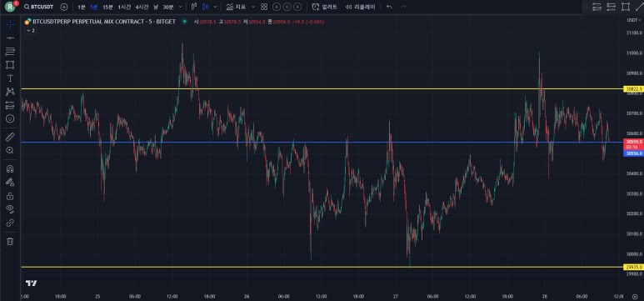Click the green market status dot

(185, 22)
